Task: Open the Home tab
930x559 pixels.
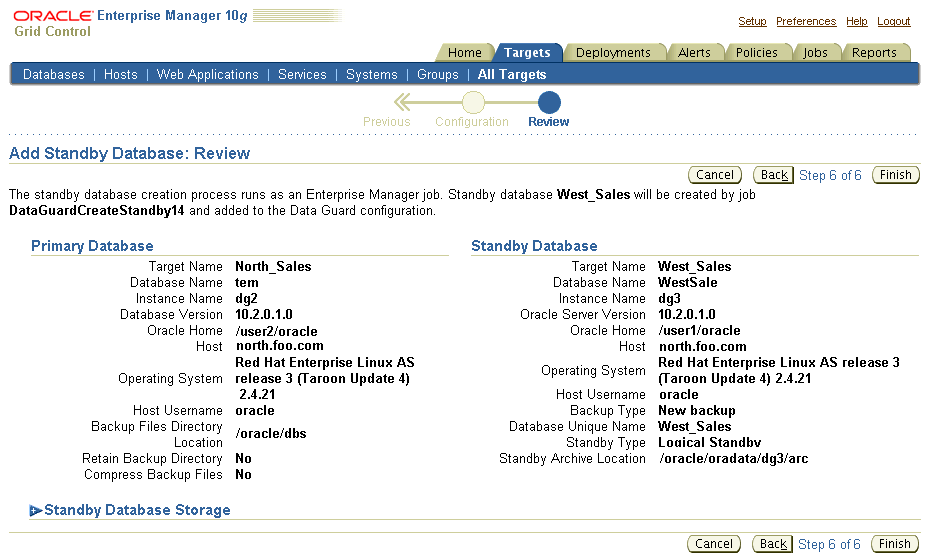Action: click(464, 53)
